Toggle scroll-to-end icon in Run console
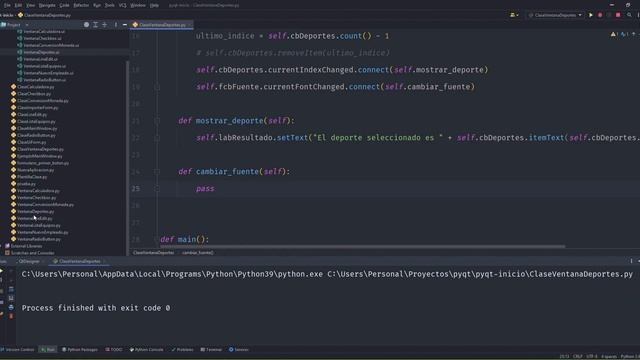The height and width of the screenshot is (360, 640). tap(11, 298)
